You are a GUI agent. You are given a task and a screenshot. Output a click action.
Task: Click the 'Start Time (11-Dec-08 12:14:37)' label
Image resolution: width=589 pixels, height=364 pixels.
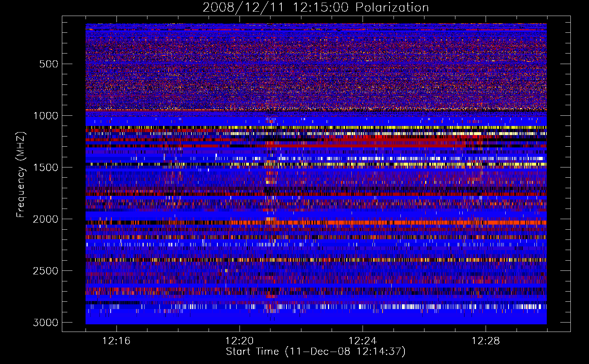[x=316, y=352]
